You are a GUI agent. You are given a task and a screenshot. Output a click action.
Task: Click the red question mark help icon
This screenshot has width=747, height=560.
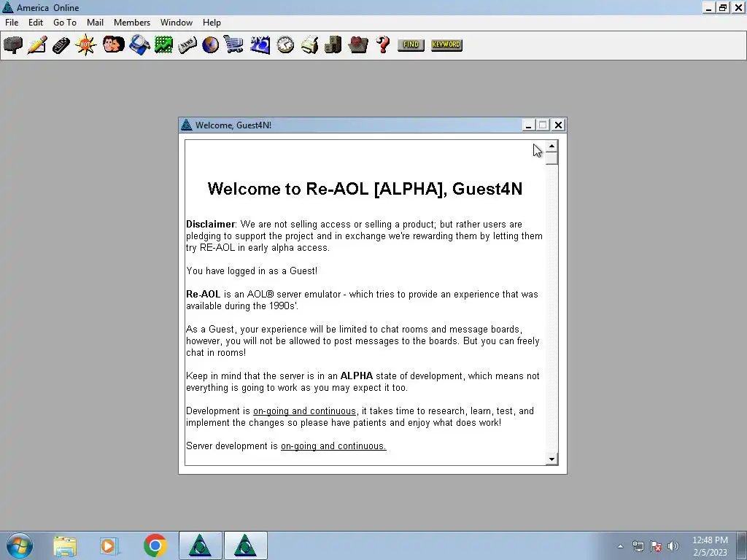point(382,44)
